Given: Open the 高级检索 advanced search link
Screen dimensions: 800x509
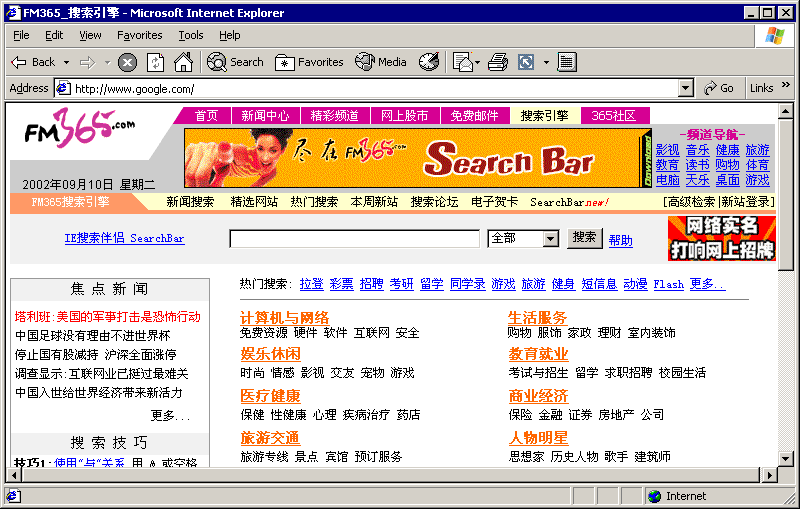Looking at the screenshot, I should click(x=691, y=202).
